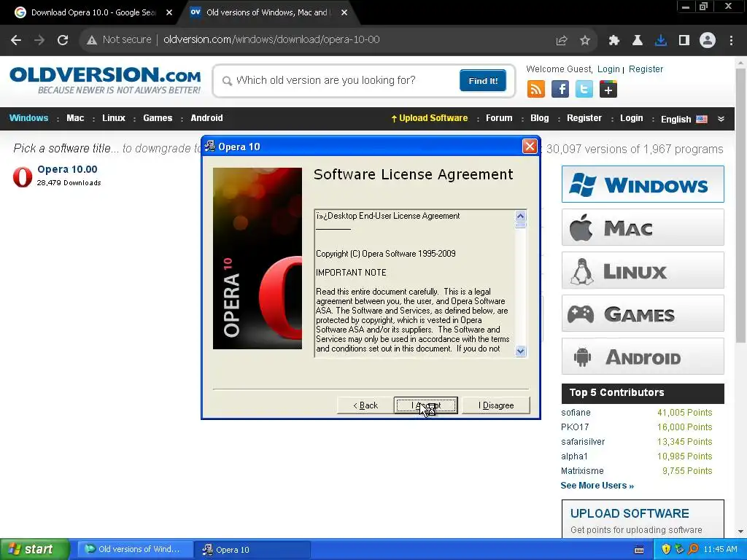Click the Google Plus icon
Viewport: 747px width, 560px height.
click(x=608, y=89)
